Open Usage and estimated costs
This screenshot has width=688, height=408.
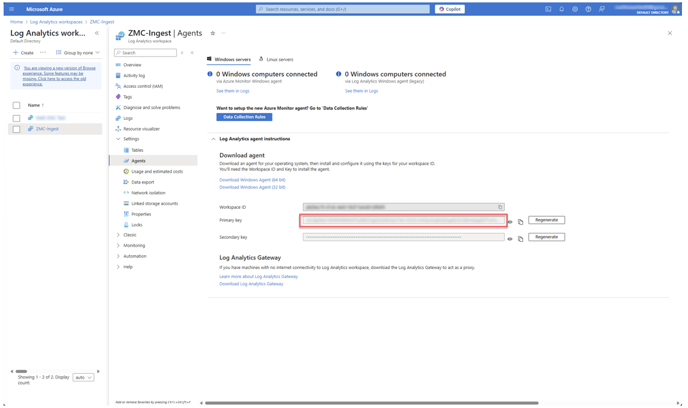157,172
